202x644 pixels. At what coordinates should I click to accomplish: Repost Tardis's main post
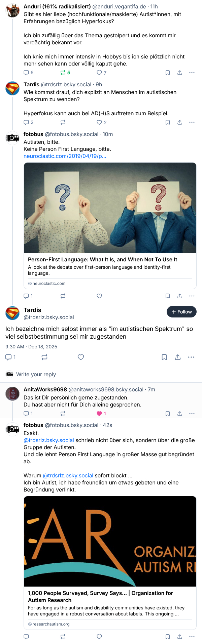click(44, 357)
